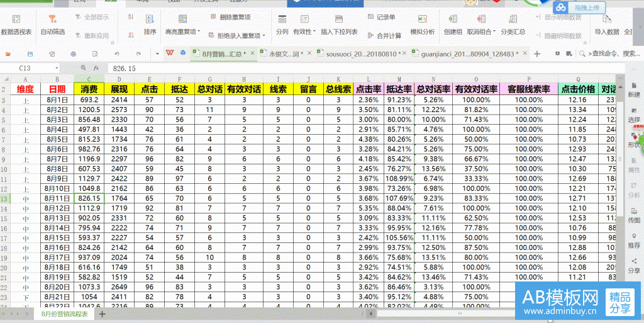This screenshot has height=323, width=644.
Task: Click the fx insert function icon
Action: (96, 68)
